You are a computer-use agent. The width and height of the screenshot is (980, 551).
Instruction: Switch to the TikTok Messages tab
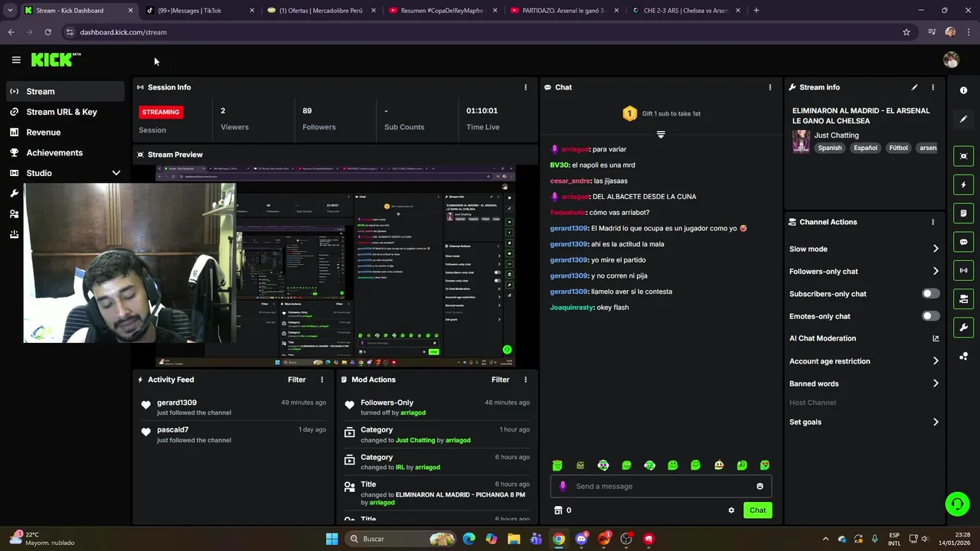[x=199, y=11]
